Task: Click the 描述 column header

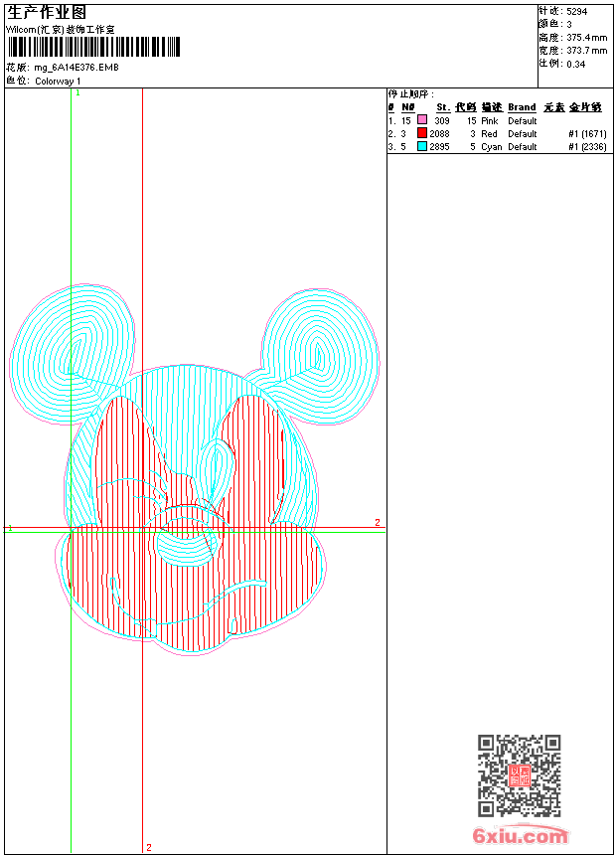Action: (492, 107)
